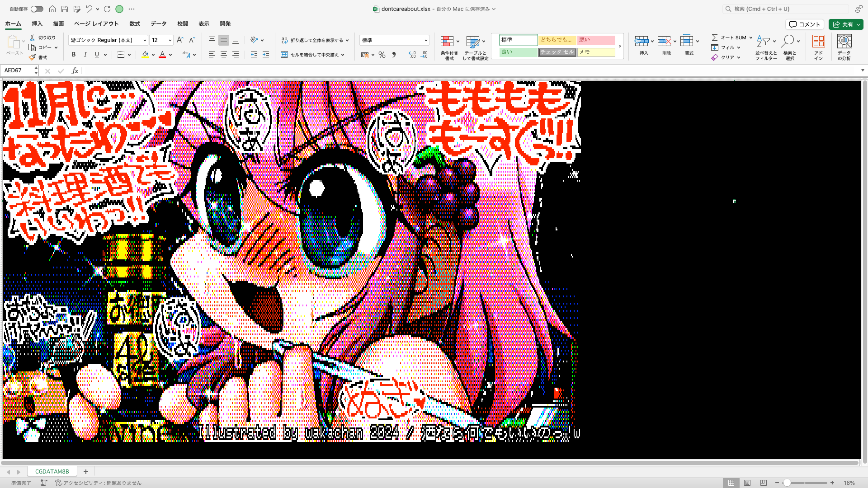The height and width of the screenshot is (488, 868).
Task: Click the Save floppy disk icon
Action: coord(65,9)
